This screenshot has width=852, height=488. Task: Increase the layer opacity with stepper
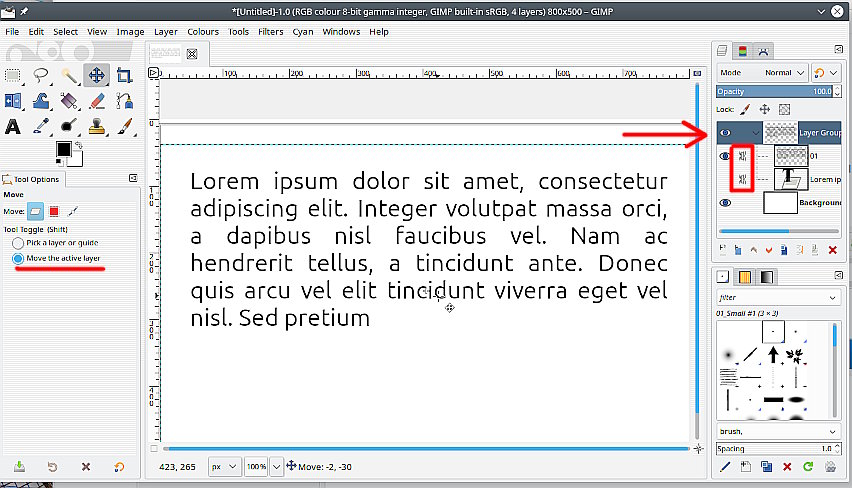coord(837,89)
